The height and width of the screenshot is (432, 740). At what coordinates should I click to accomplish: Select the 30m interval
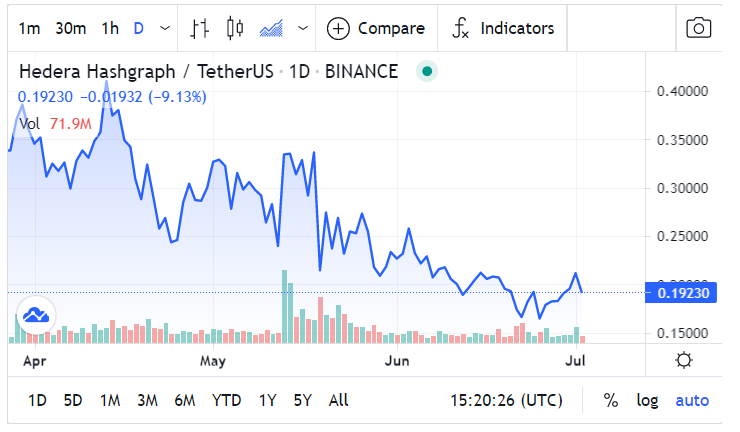point(70,28)
